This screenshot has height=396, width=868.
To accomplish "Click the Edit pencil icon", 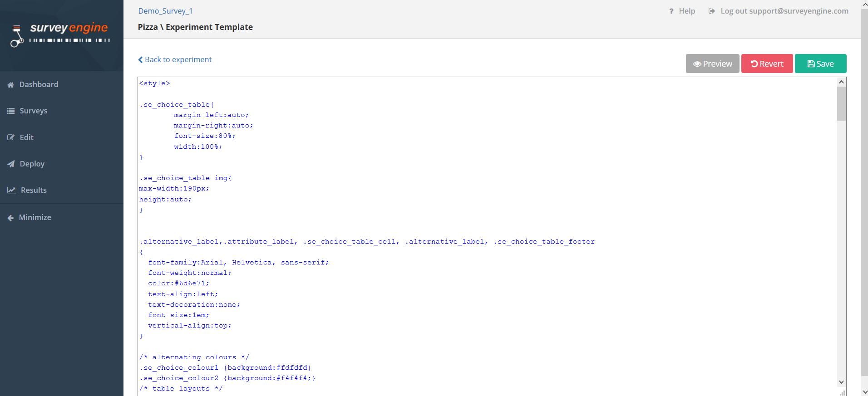I will point(11,137).
